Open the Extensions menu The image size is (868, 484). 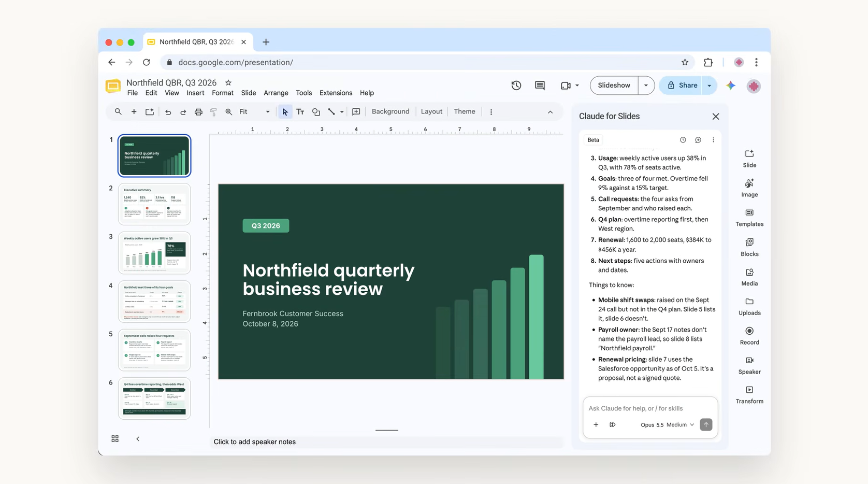(x=336, y=93)
